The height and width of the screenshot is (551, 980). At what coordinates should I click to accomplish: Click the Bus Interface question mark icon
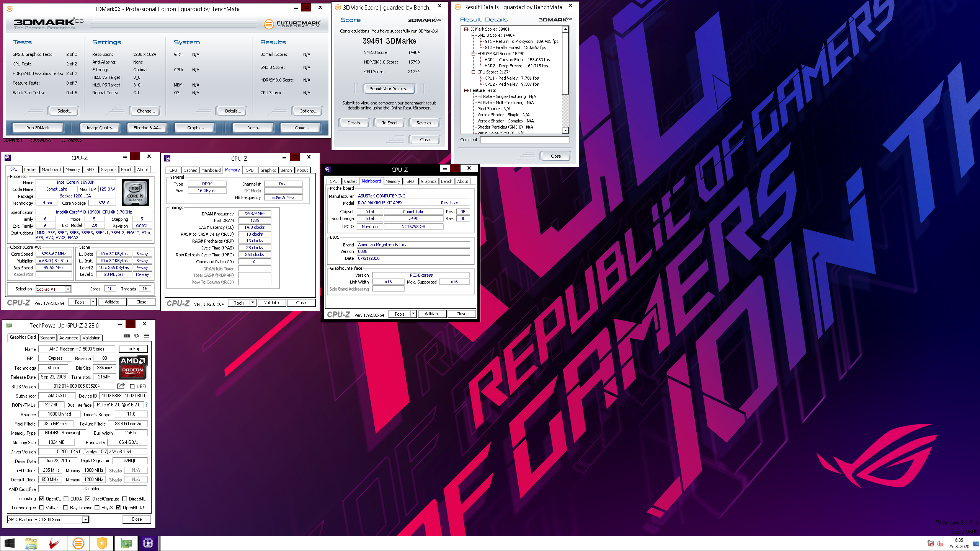point(146,405)
